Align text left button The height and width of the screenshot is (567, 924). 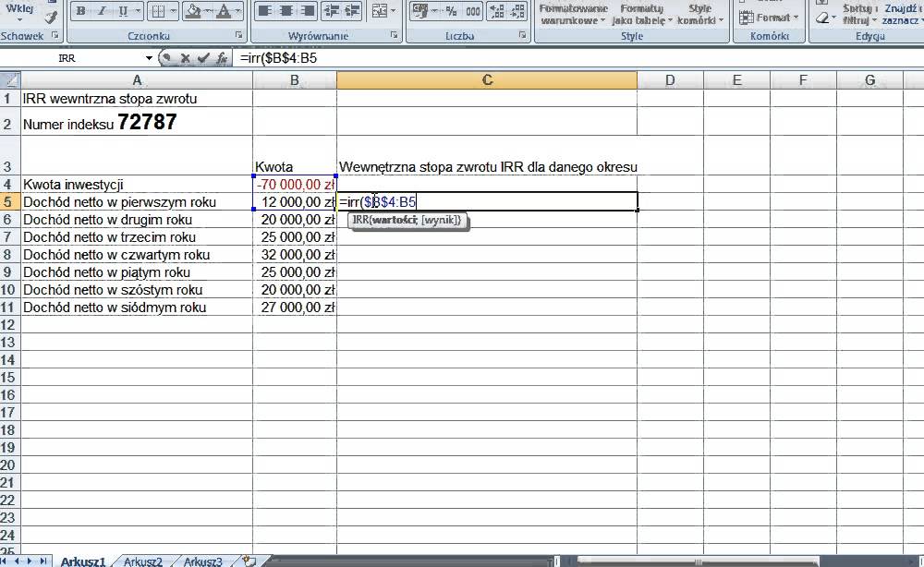265,11
